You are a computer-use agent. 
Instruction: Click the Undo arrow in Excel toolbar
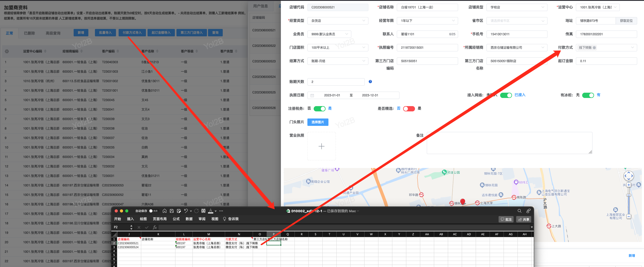pyautogui.click(x=186, y=211)
